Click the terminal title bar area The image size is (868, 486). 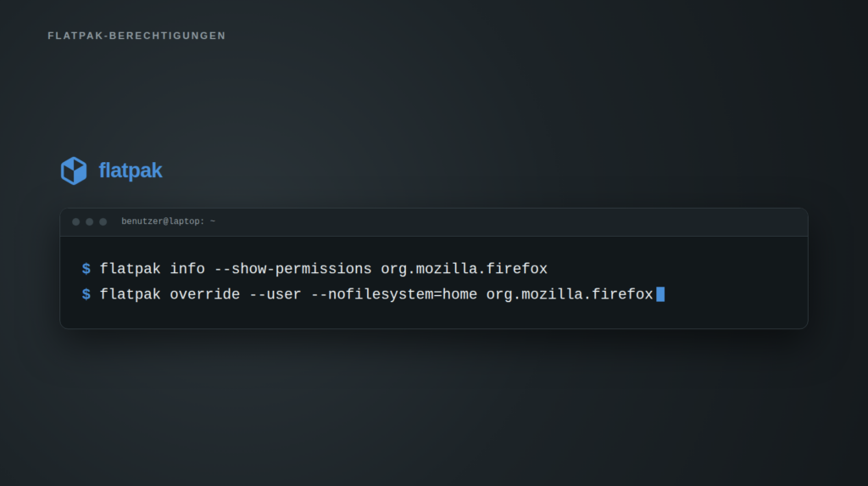(x=434, y=222)
